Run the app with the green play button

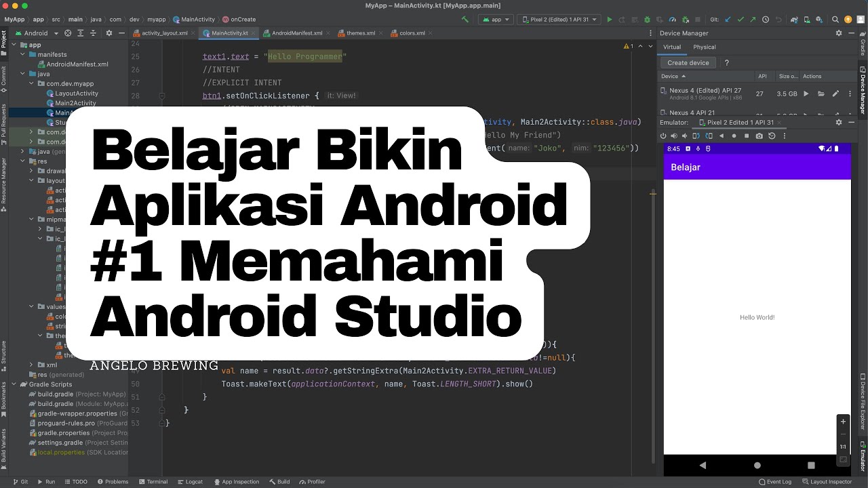(610, 20)
